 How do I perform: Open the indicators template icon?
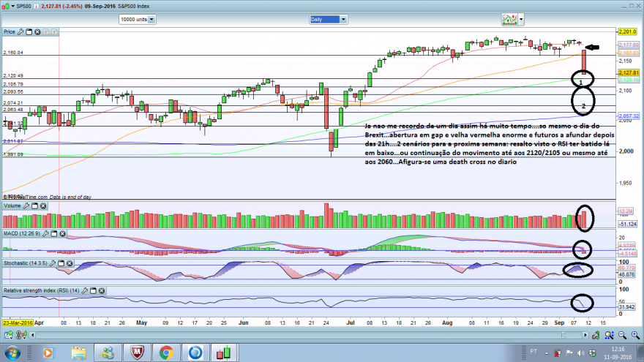tap(509, 19)
